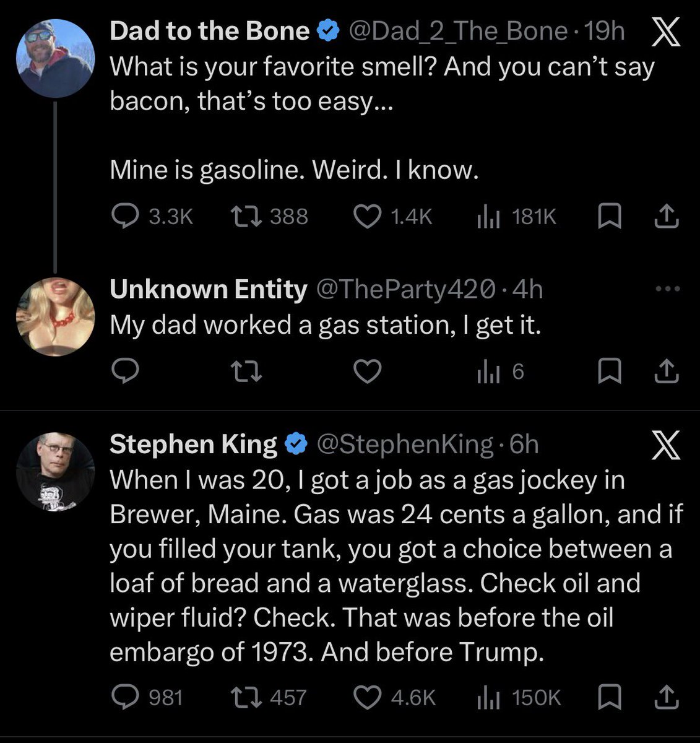Viewport: 700px width, 743px height.
Task: Bookmark Unknown Entity's reply
Action: [x=608, y=371]
